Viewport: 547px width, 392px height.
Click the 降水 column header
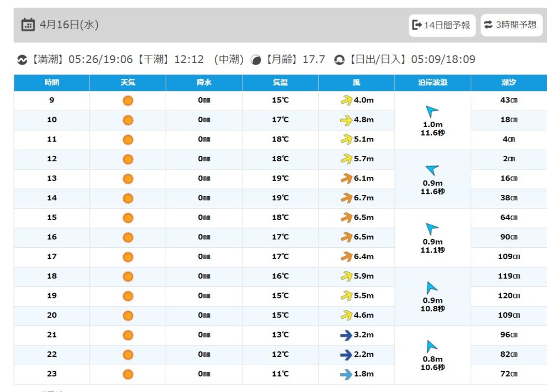point(204,83)
